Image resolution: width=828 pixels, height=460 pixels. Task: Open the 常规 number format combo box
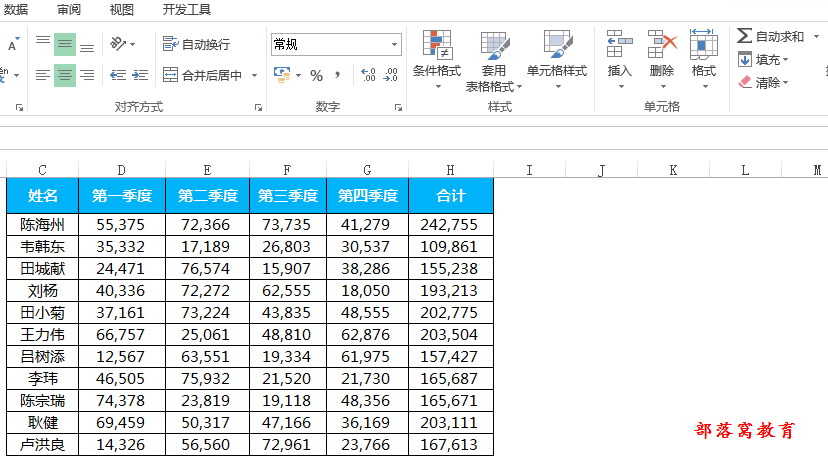click(336, 44)
